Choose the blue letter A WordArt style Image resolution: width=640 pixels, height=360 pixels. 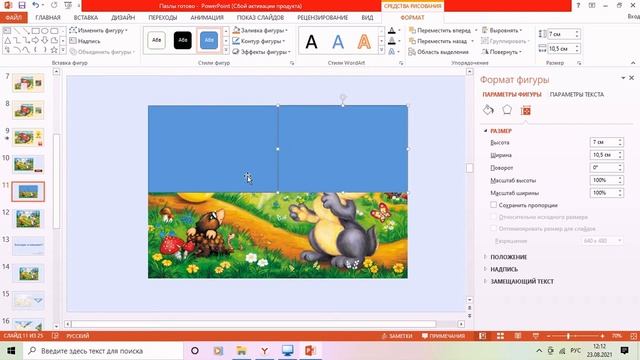tap(338, 41)
